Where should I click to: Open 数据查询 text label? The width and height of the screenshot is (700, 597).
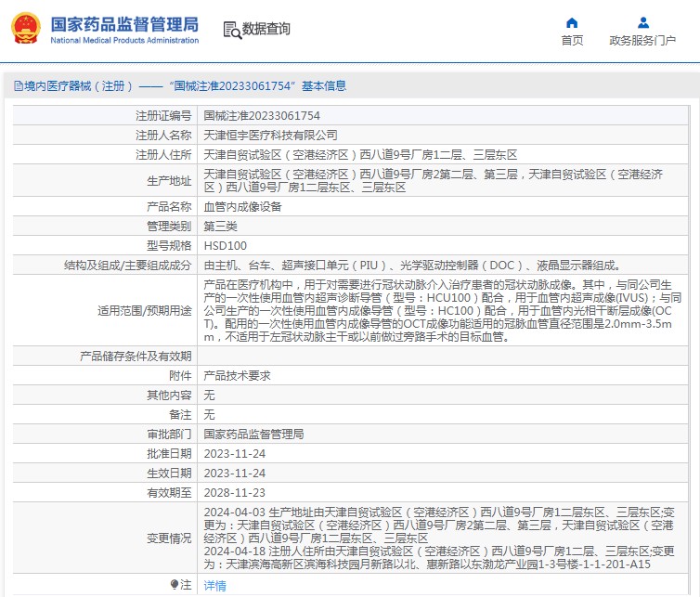pyautogui.click(x=266, y=30)
